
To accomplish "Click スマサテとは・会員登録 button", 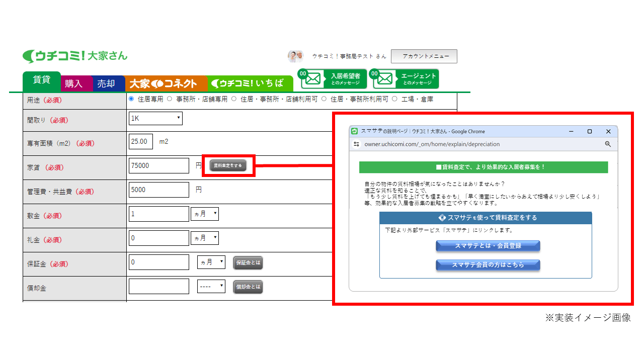I will click(487, 246).
